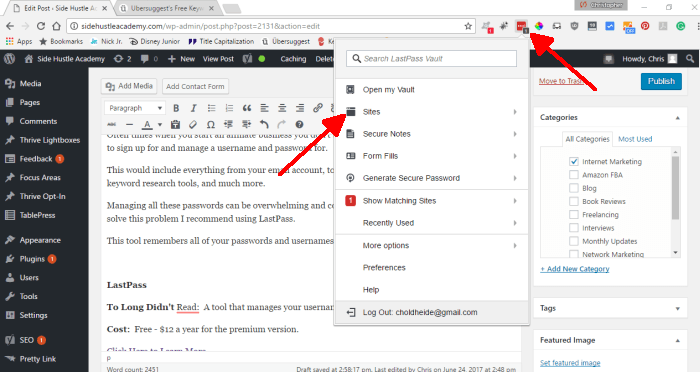Check the Freelancing category

574,214
